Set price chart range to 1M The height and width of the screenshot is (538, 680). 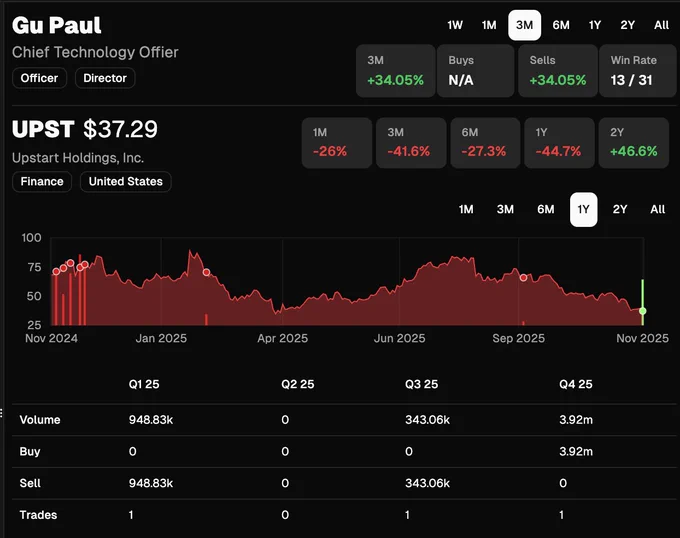[466, 209]
